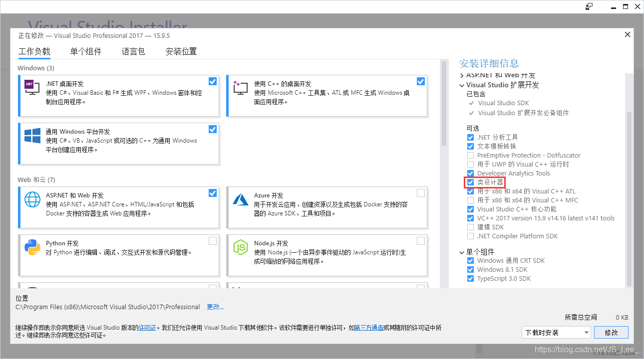Toggle Visual C++ ATL for x86 and x64

coord(470,191)
